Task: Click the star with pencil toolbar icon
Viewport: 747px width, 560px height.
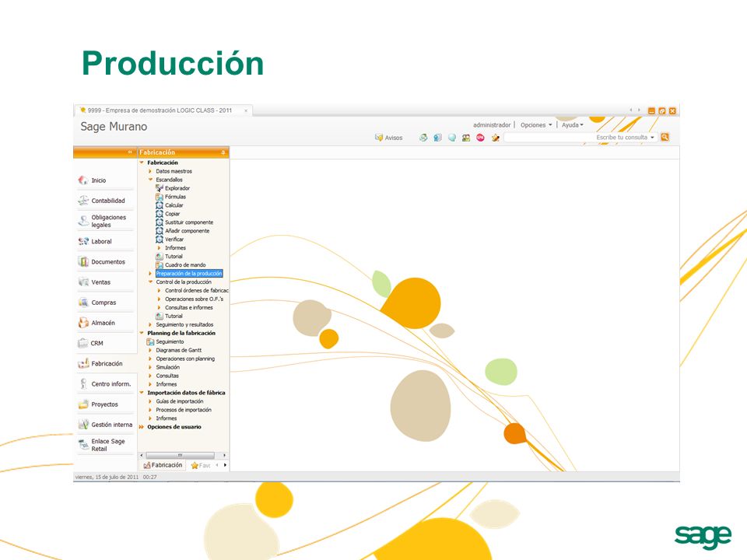Action: pos(496,138)
